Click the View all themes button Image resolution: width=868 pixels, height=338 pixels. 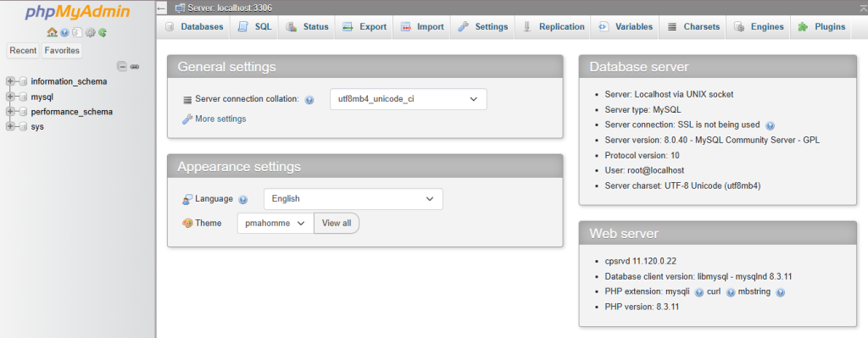click(337, 224)
